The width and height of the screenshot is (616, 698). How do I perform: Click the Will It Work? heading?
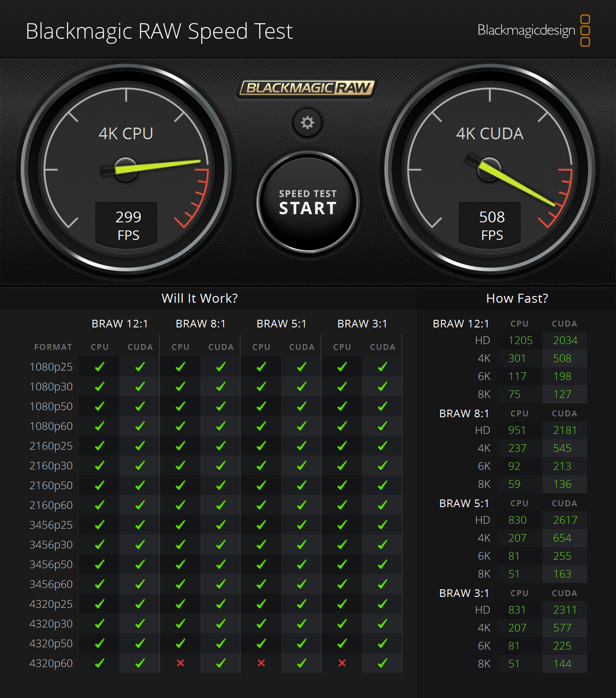tap(200, 298)
